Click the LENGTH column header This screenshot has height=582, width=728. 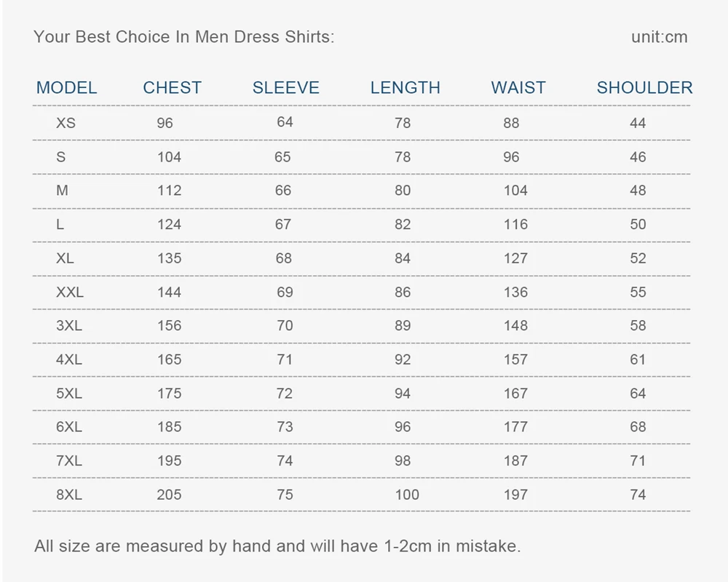[405, 88]
